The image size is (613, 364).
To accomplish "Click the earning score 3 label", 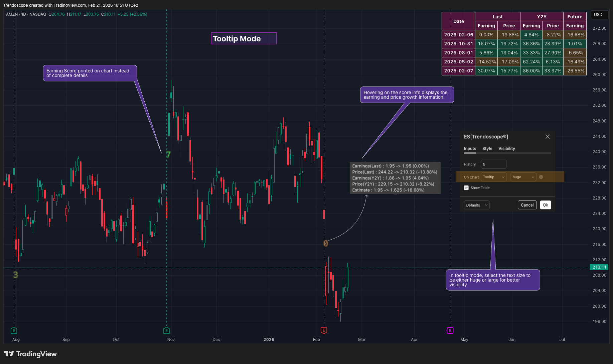I will (15, 275).
